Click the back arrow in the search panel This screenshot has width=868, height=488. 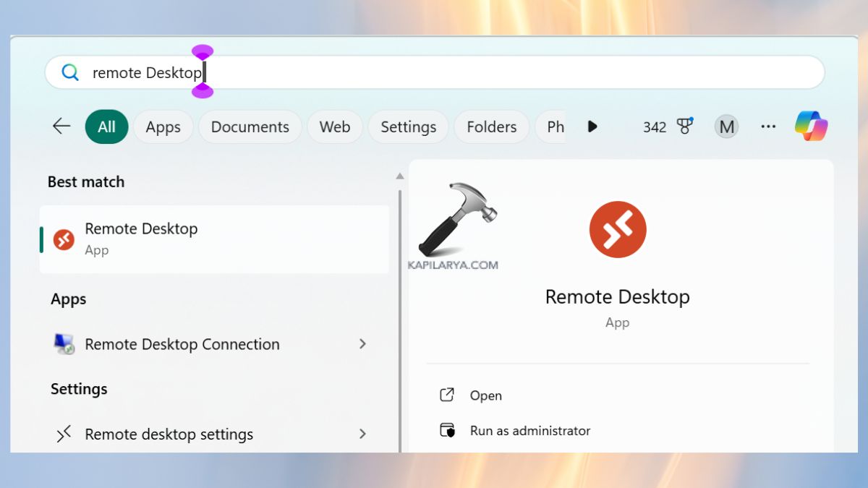(61, 126)
